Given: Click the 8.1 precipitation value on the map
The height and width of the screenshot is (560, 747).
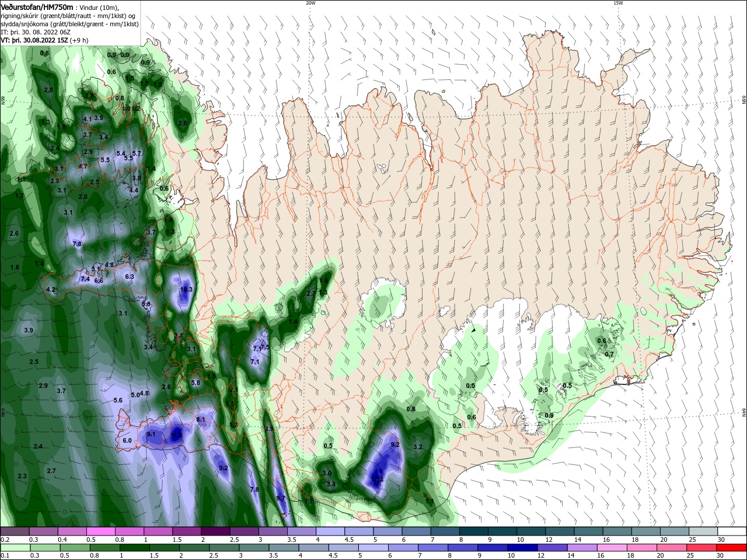Looking at the screenshot, I should click(201, 419).
